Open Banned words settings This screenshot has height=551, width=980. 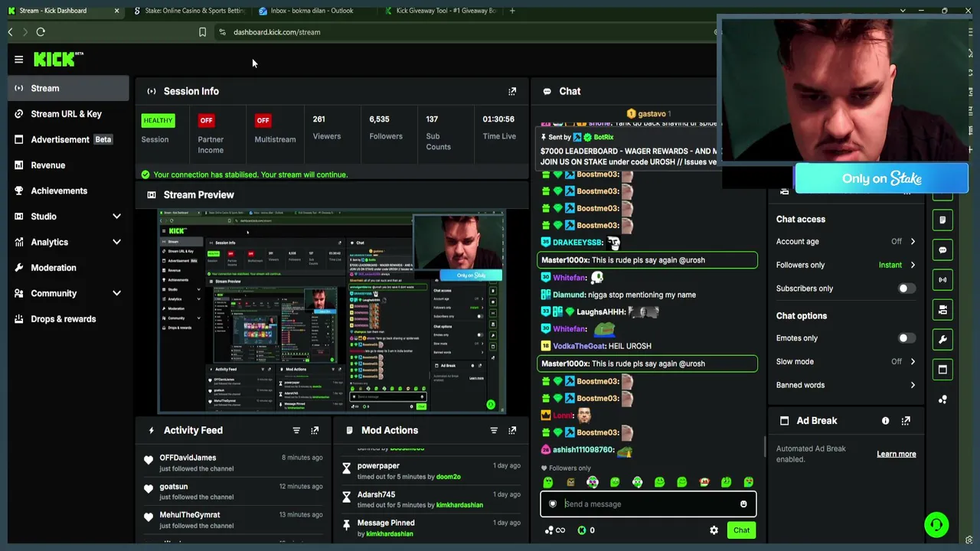coord(846,385)
